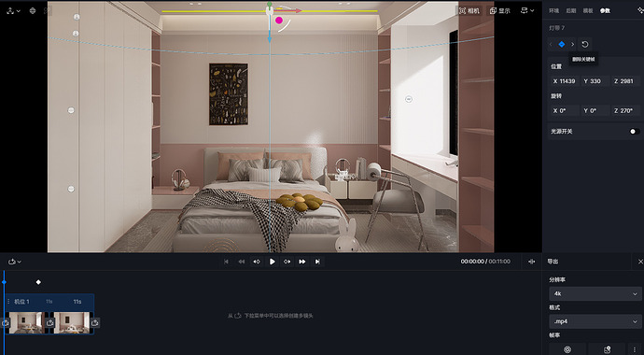This screenshot has width=644, height=355.
Task: Open the export more-options dots menu
Action: (635, 349)
